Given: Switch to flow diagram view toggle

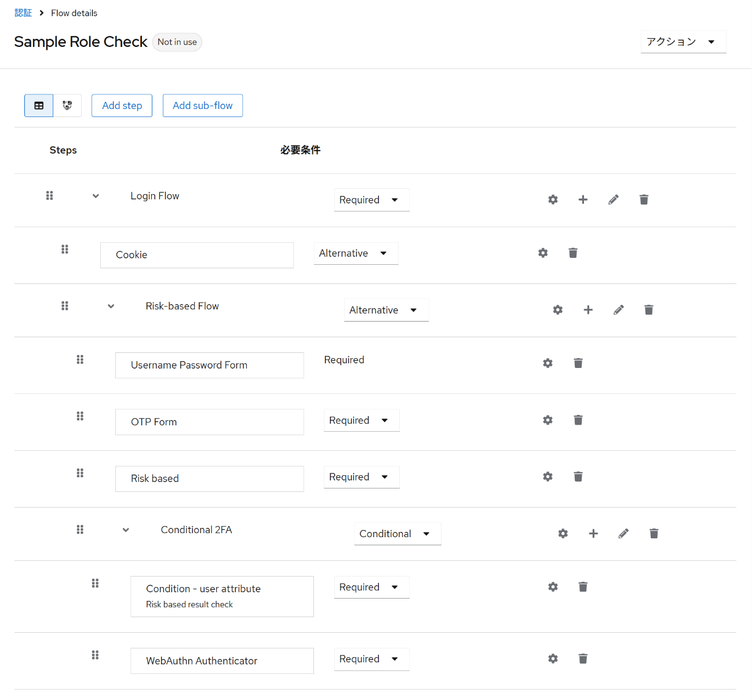Looking at the screenshot, I should (67, 105).
